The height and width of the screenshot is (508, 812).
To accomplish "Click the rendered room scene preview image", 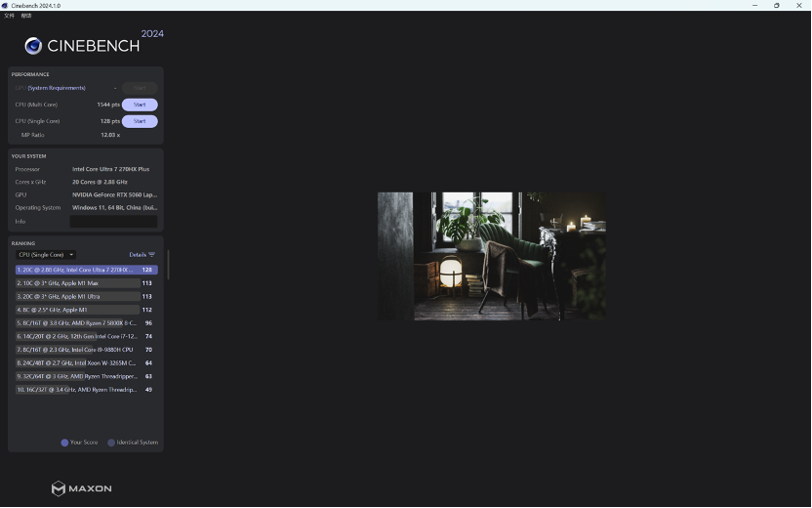I will tap(492, 256).
